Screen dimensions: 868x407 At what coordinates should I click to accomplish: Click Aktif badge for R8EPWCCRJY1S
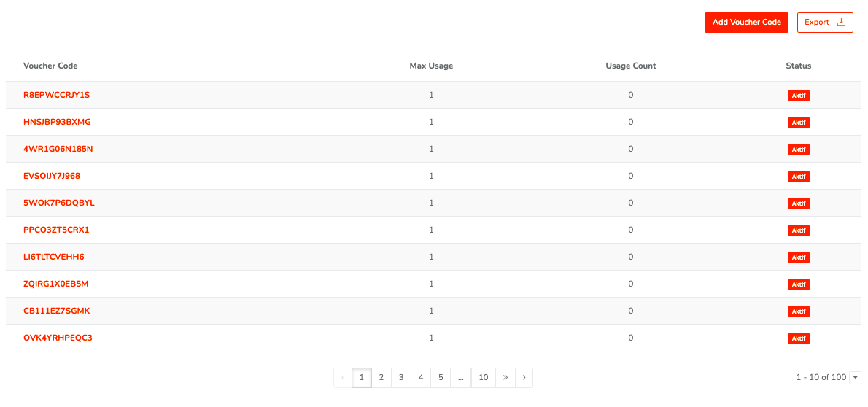click(x=798, y=96)
